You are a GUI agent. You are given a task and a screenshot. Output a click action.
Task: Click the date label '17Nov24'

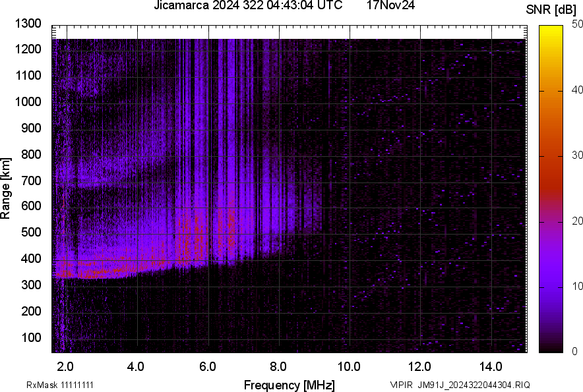[x=390, y=5]
